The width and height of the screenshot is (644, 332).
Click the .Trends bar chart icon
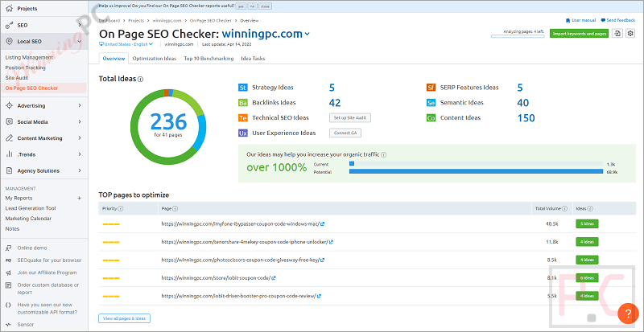click(9, 154)
